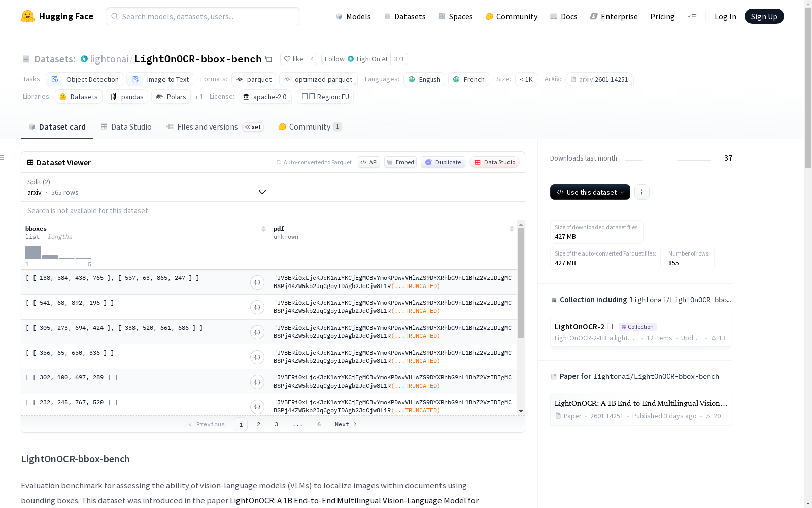Filter by the French language tag

[468, 79]
